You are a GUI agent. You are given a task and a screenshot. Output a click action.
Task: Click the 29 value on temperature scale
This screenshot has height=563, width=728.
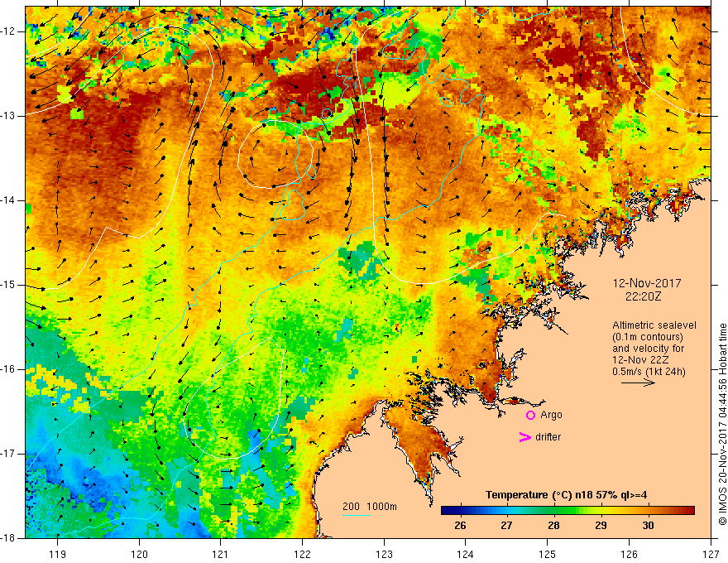tap(601, 526)
